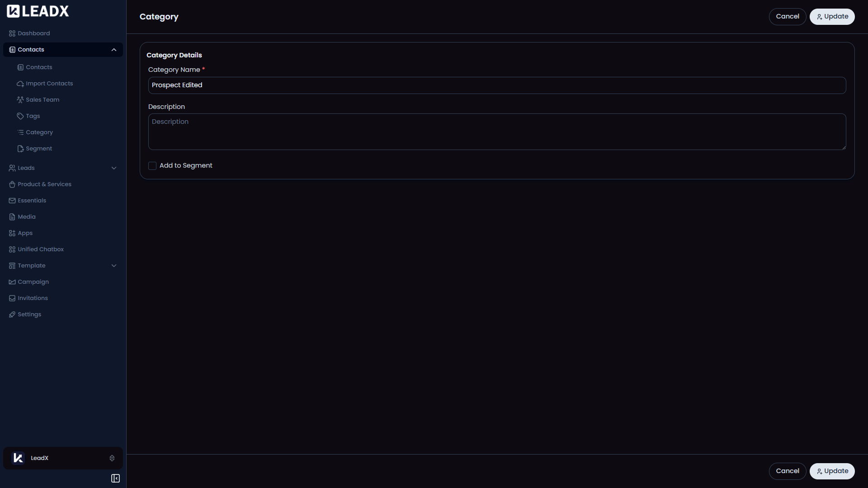Open Settings from the sidebar
This screenshot has width=868, height=488.
click(x=29, y=314)
